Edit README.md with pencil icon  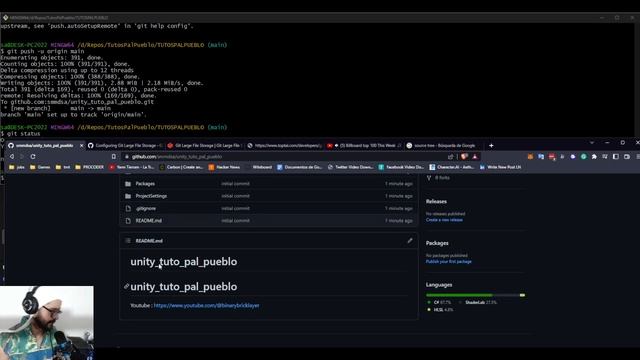410,241
